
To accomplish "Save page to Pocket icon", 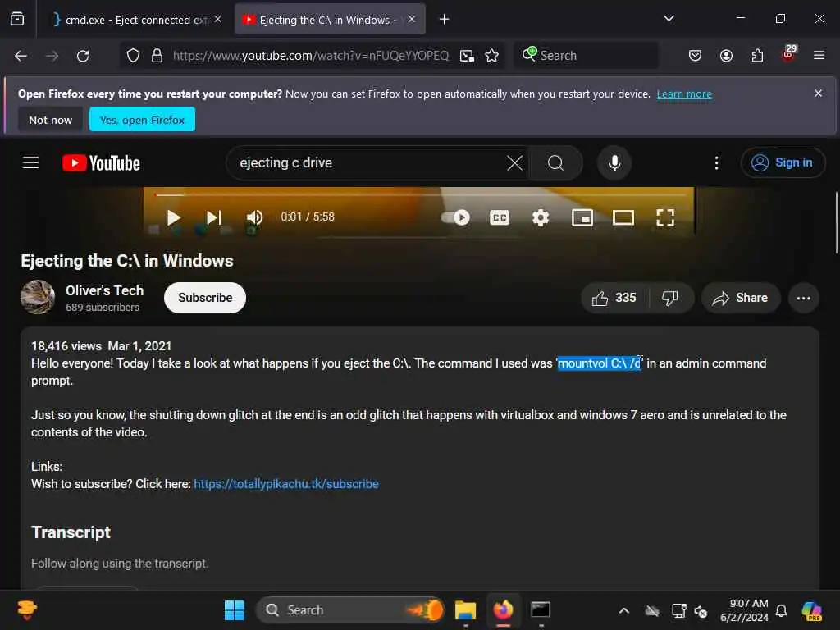I will coord(695,56).
